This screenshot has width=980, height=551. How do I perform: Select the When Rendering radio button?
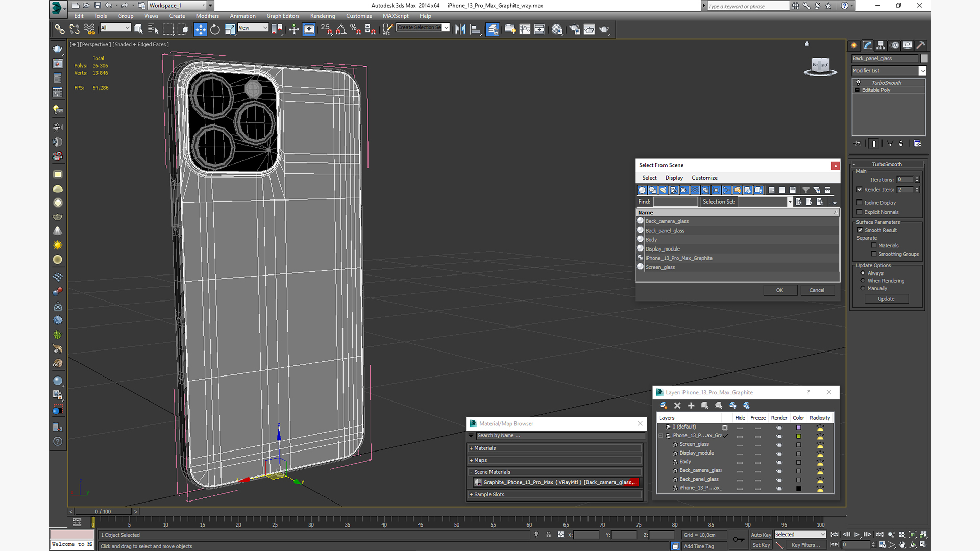click(863, 281)
